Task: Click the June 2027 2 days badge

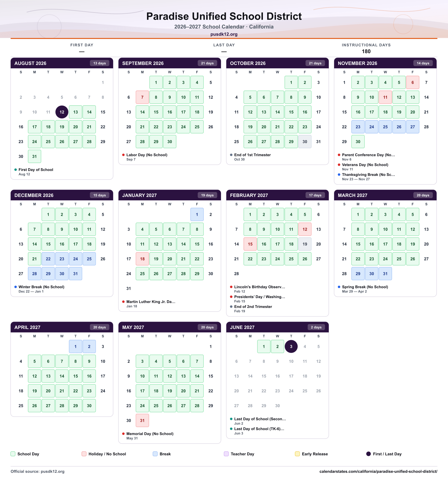Action: [316, 327]
